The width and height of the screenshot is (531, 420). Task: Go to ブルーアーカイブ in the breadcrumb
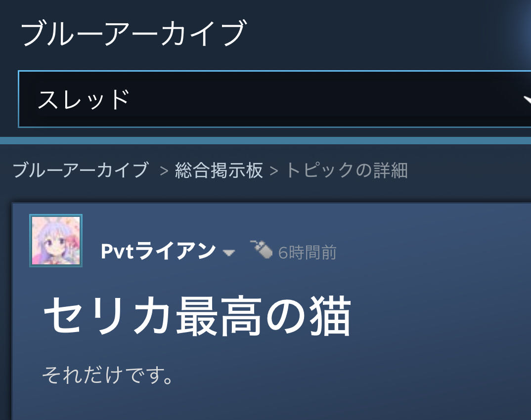81,170
